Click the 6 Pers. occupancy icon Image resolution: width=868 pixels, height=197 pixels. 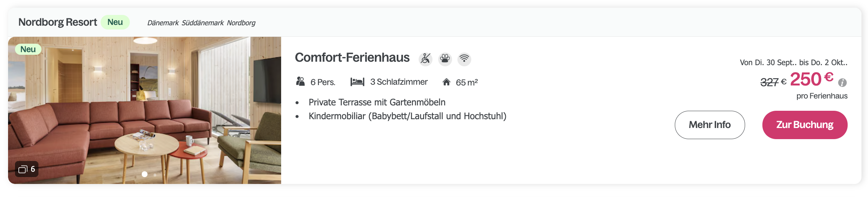[300, 82]
